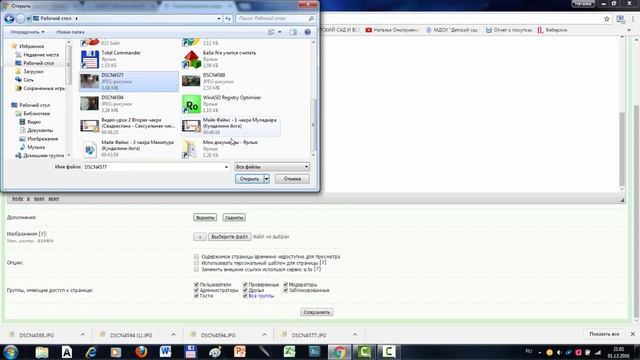
Task: Toggle the Модераторы group checkbox
Action: point(286,284)
